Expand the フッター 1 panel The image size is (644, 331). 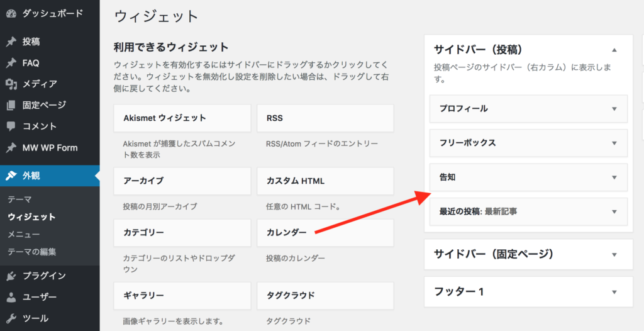click(x=614, y=292)
